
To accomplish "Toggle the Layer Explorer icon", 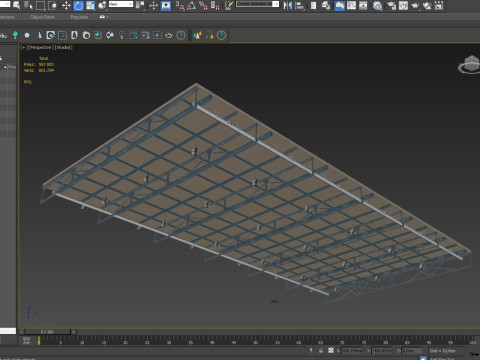I will point(326,5).
